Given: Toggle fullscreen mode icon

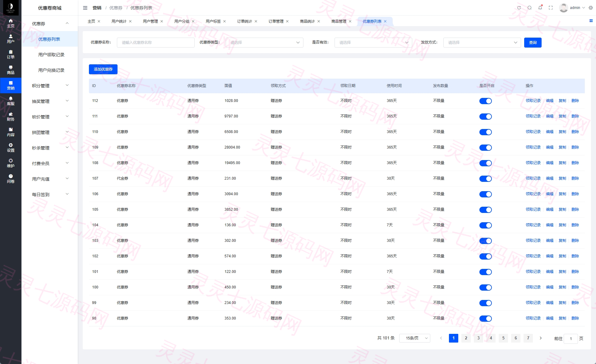Looking at the screenshot, I should coord(551,8).
